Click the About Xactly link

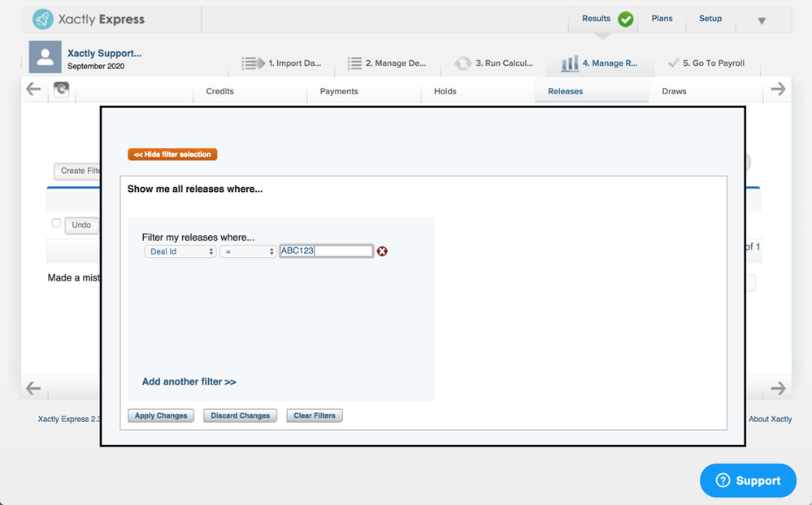tap(770, 419)
